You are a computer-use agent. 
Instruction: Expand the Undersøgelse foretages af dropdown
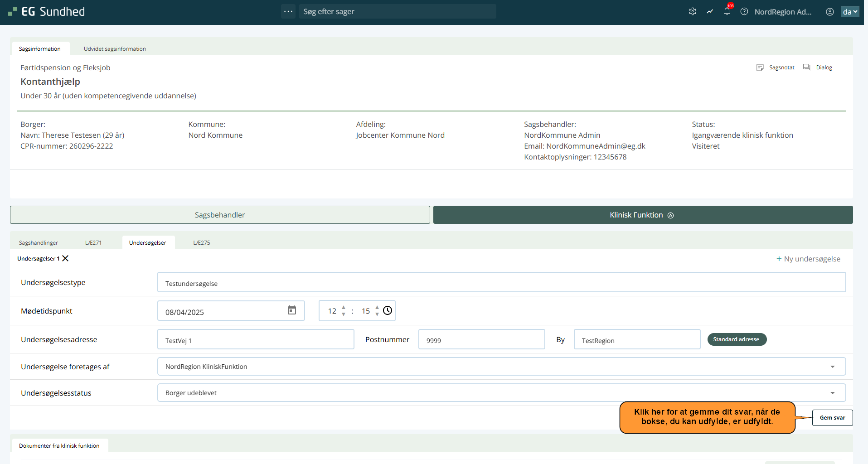tap(832, 367)
